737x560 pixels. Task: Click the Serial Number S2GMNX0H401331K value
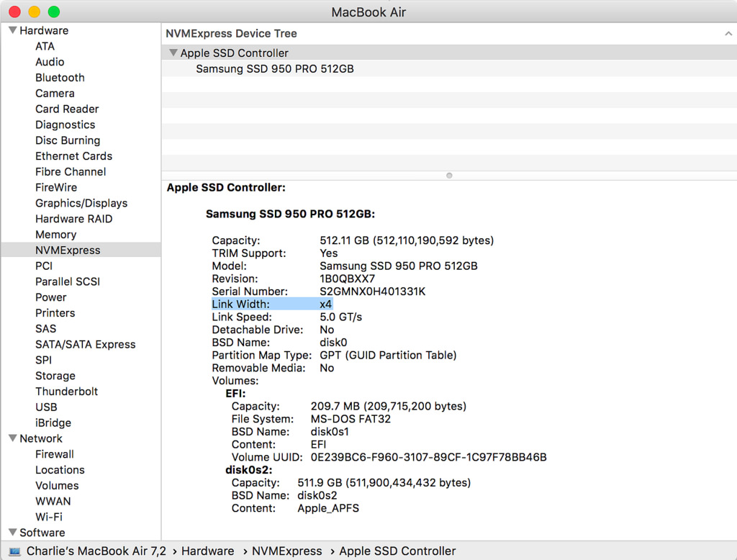(373, 291)
